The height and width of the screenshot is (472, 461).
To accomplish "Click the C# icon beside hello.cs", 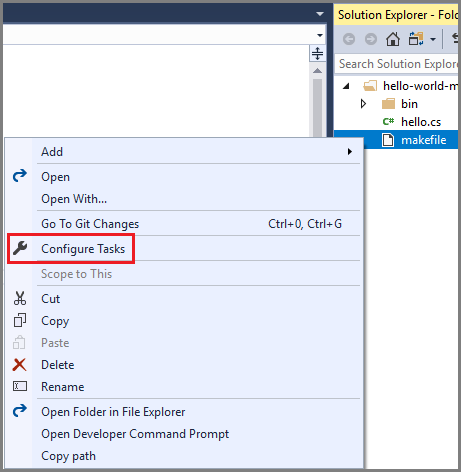I will (388, 122).
